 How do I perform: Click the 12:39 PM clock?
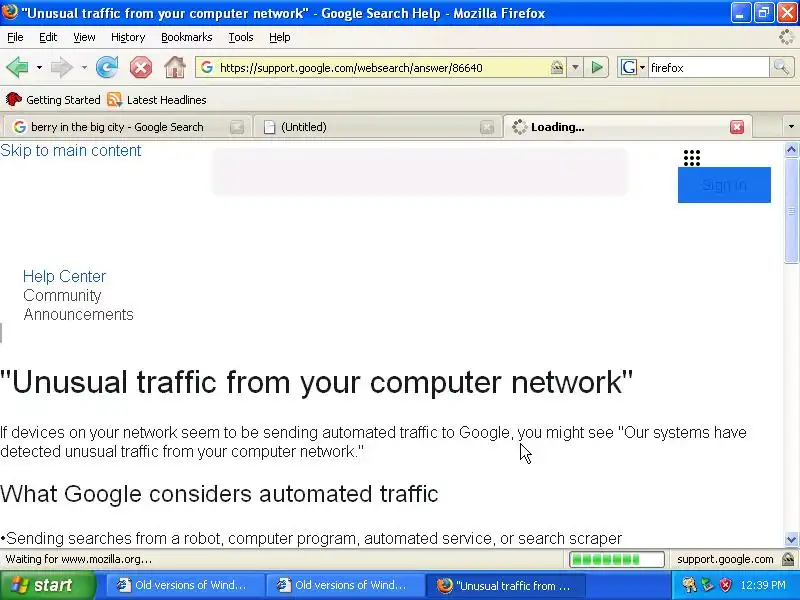(763, 585)
